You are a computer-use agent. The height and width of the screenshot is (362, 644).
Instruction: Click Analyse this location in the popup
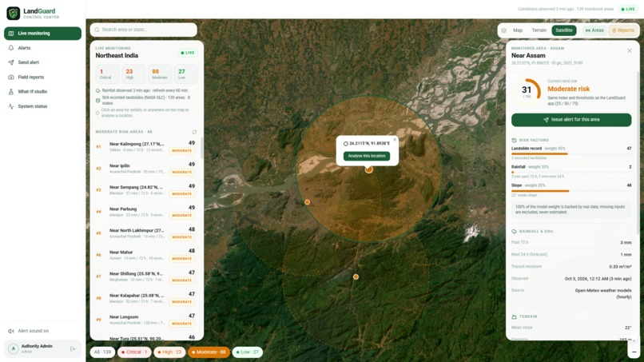367,156
